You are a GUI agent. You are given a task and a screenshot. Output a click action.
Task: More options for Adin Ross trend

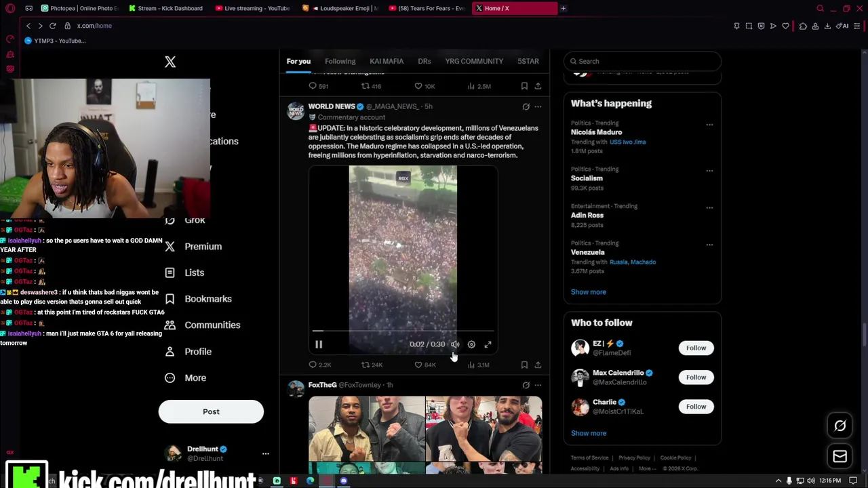709,207
